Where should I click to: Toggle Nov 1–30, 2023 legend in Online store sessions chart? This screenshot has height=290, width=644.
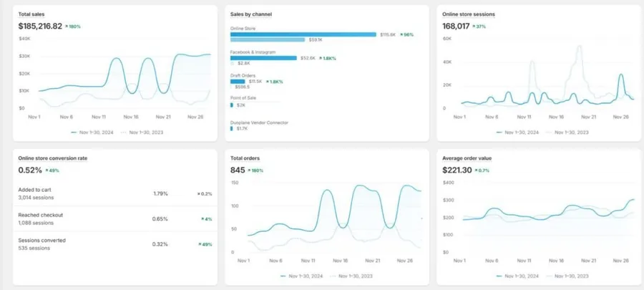[x=567, y=132]
